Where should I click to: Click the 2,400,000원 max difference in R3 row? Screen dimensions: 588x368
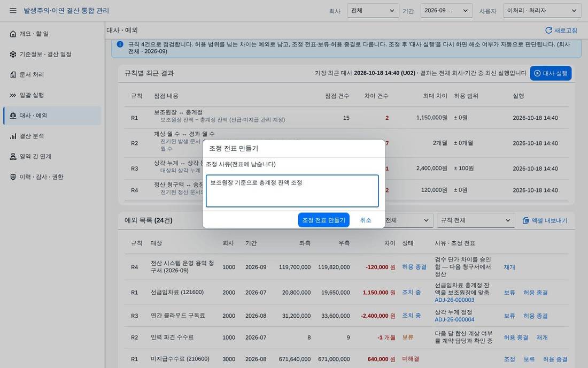click(431, 168)
